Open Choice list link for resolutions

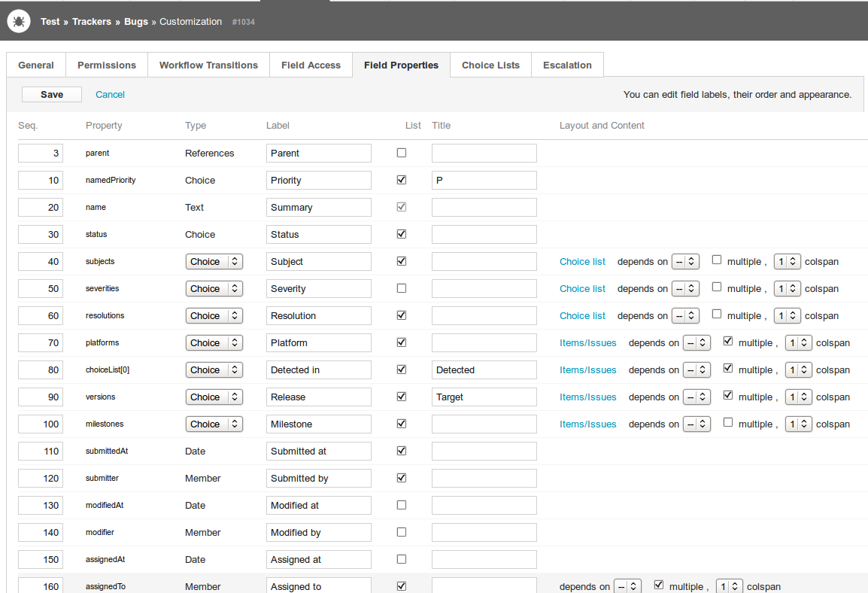[582, 315]
